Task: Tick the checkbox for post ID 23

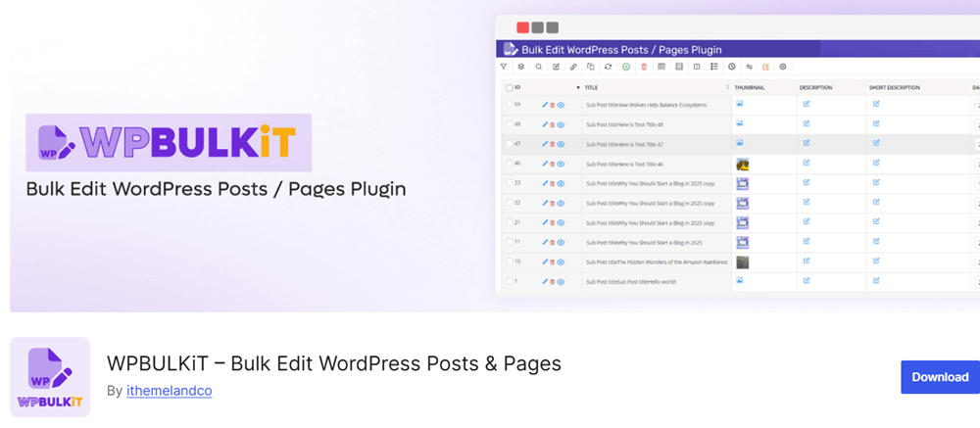Action: click(x=509, y=183)
